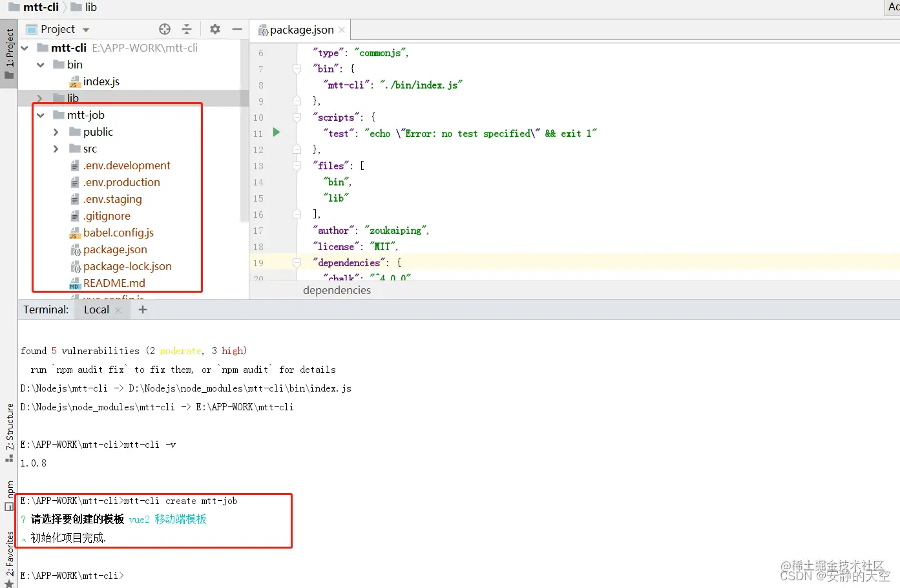Close the Local terminal tab
Screen dimensions: 900x588
click(118, 310)
